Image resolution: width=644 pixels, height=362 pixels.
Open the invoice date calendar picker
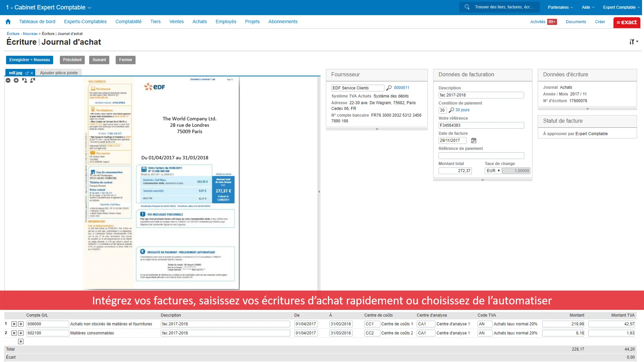(x=474, y=141)
